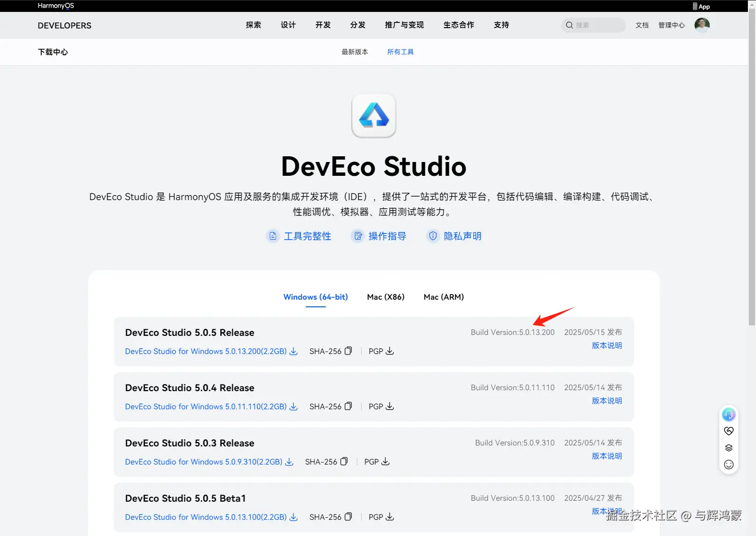Click download icon for 5.0.9.310 installer

[x=289, y=462]
